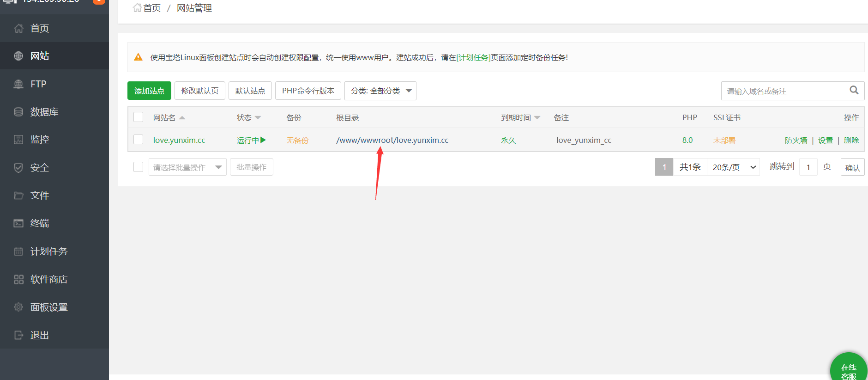
Task: Click the 未部署 SSL link
Action: 724,140
